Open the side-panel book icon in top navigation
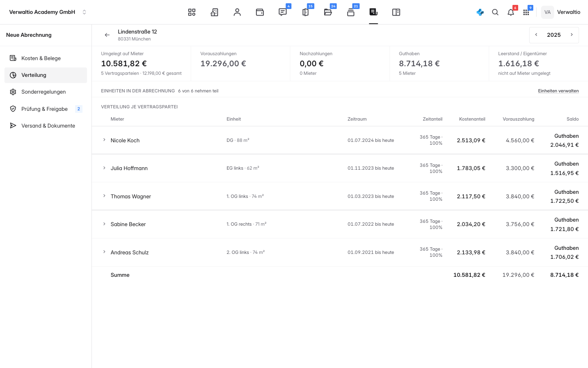Viewport: 588px width, 368px height. click(x=396, y=12)
